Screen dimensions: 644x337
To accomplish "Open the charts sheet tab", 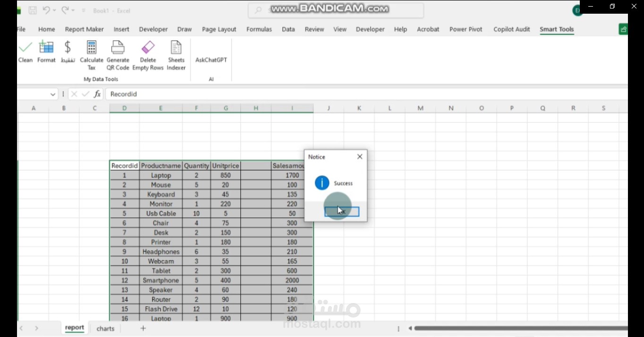I will tap(105, 329).
